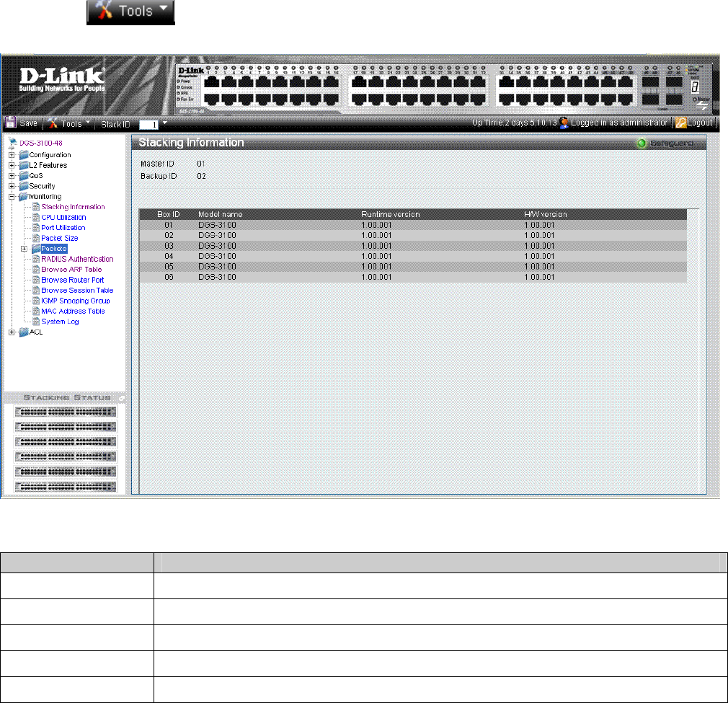Open IGMP Snooping Group page
This screenshot has width=728, height=703.
76,301
